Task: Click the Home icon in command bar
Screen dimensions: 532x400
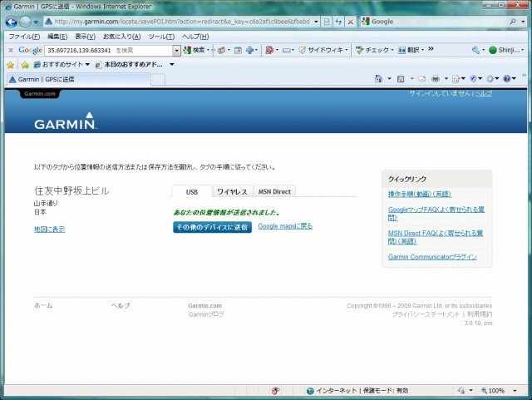Action: pos(378,79)
